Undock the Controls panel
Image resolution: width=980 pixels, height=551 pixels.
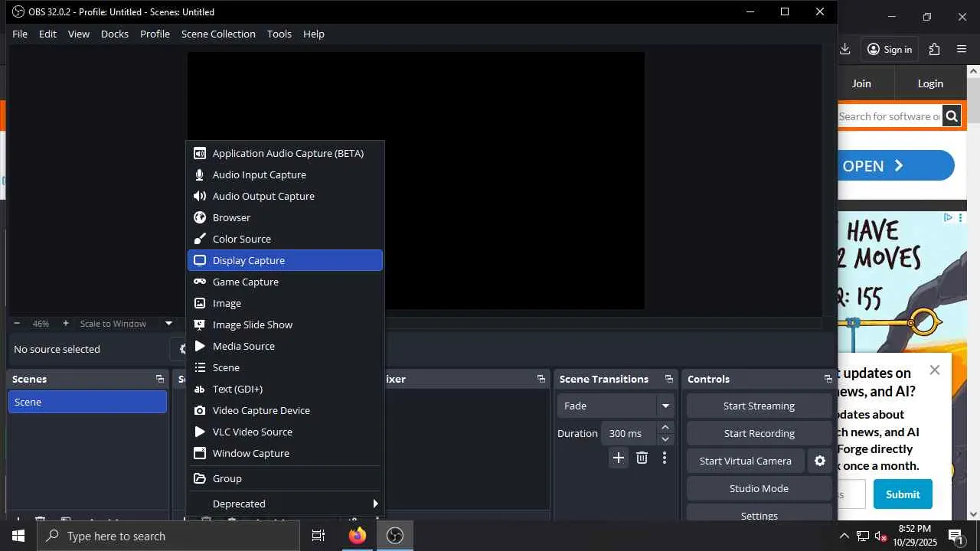click(x=828, y=379)
